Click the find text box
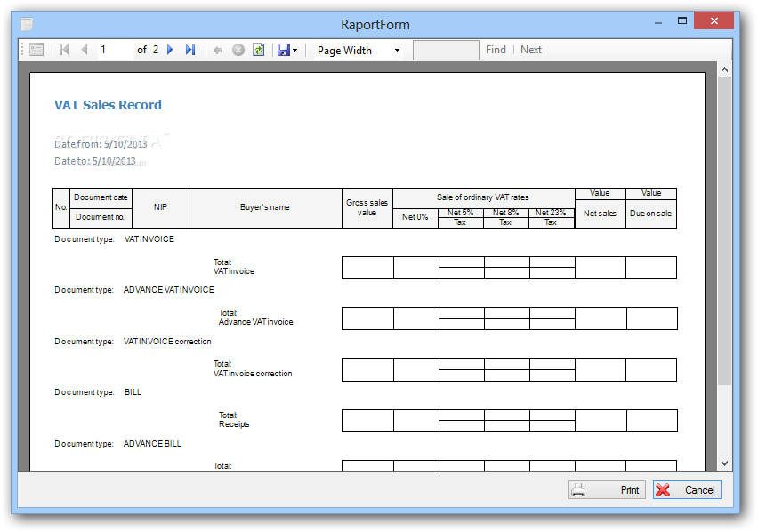The image size is (758, 532). (446, 50)
